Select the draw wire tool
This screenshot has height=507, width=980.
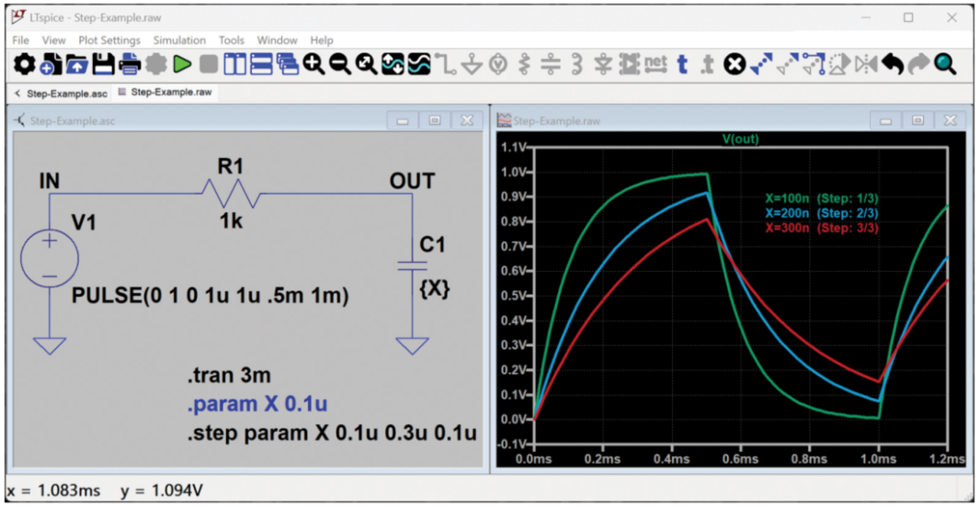[x=446, y=63]
